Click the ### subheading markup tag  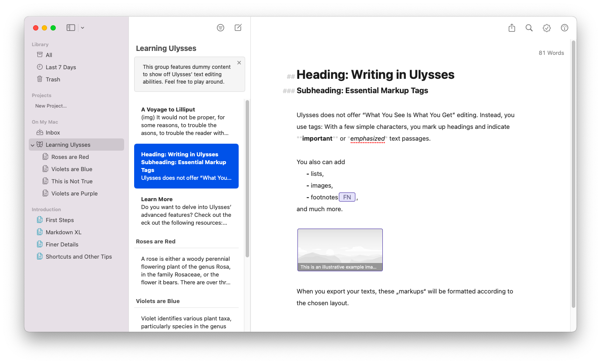(289, 91)
